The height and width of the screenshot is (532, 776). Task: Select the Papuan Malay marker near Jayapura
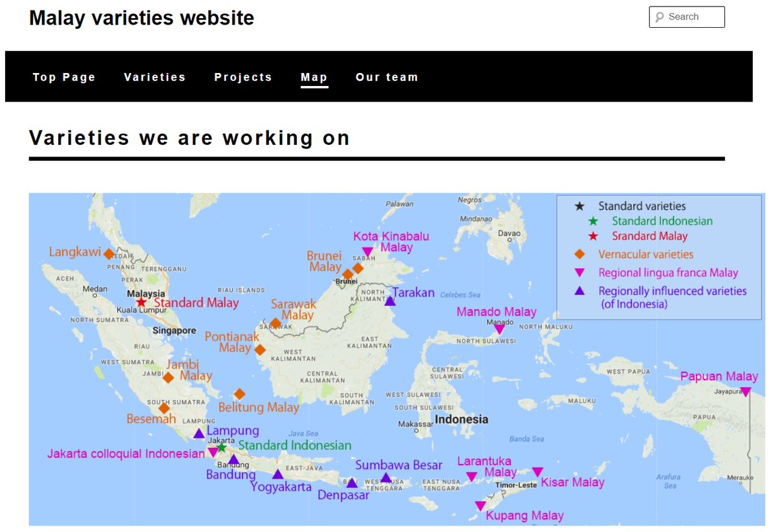[x=747, y=390]
